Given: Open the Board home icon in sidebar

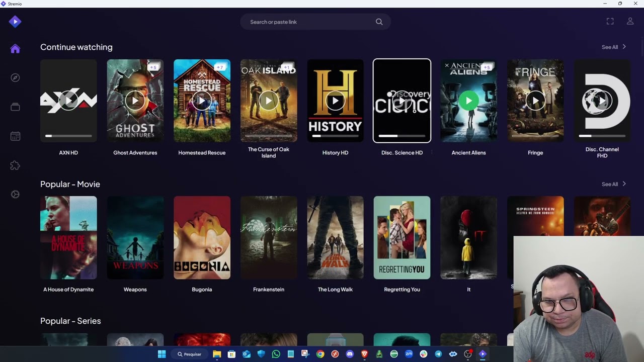Looking at the screenshot, I should point(15,49).
